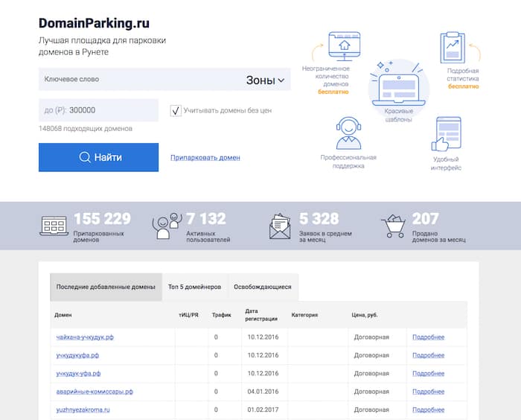Click the active users people icon
The image size is (521, 420).
167,226
